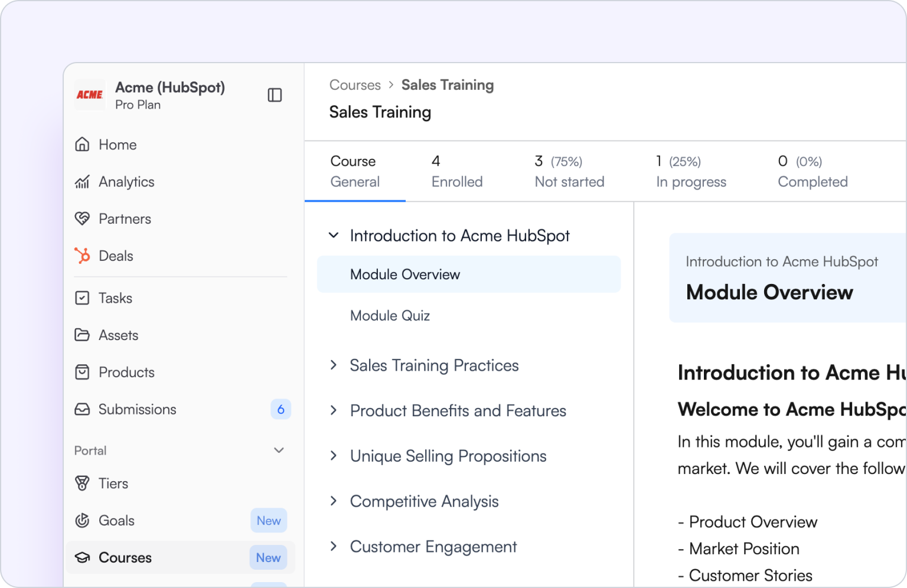Switch to the Course General tab
The width and height of the screenshot is (907, 588).
[x=354, y=171]
